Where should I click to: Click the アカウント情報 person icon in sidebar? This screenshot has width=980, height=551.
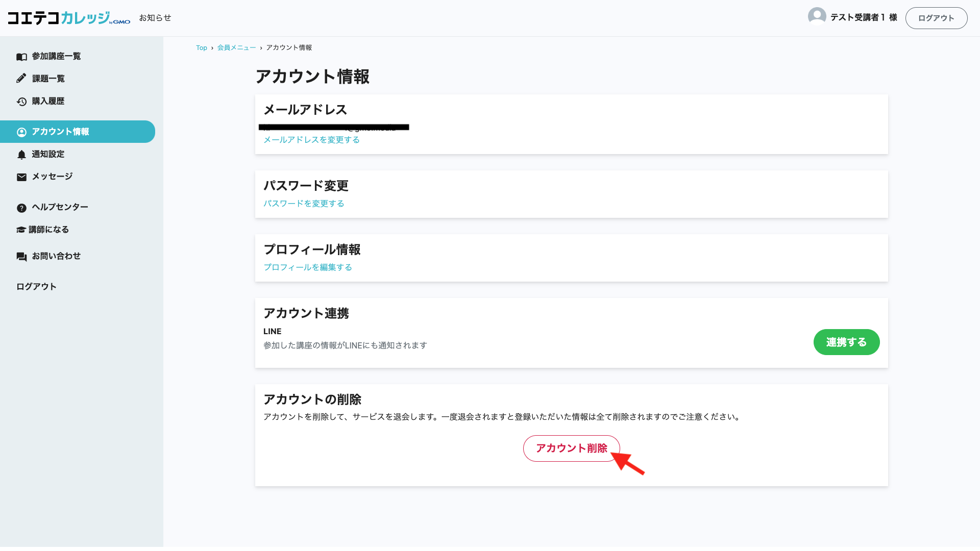point(21,132)
